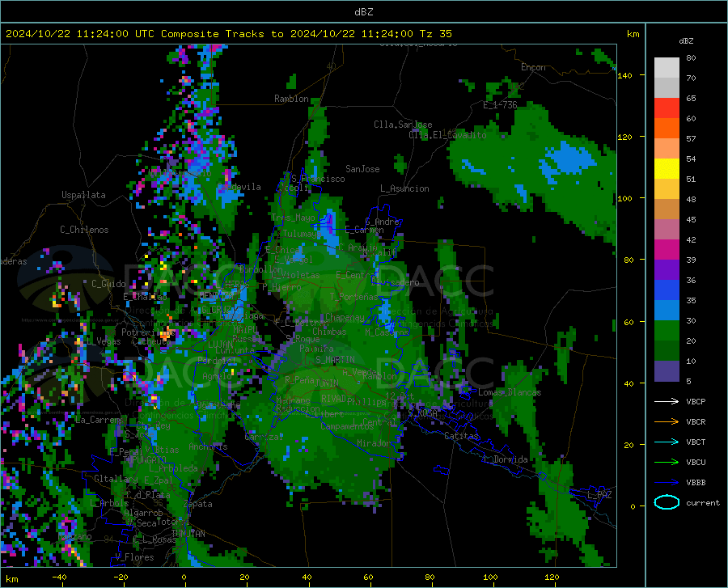Click the 'Zapata' map label
Screen dimensions: 728x588
pos(198,504)
